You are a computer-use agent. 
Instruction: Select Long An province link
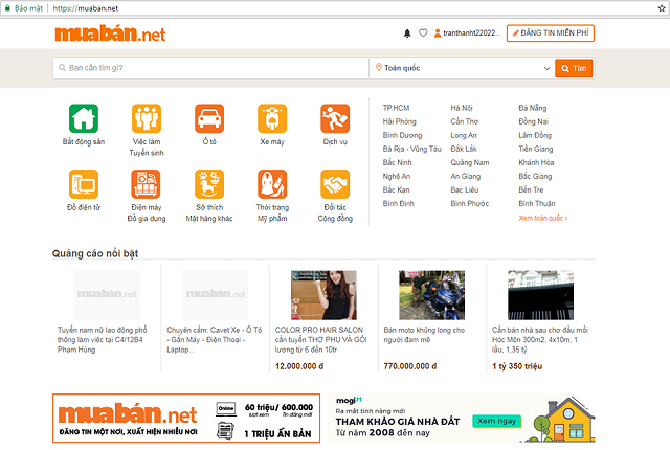[x=464, y=135]
